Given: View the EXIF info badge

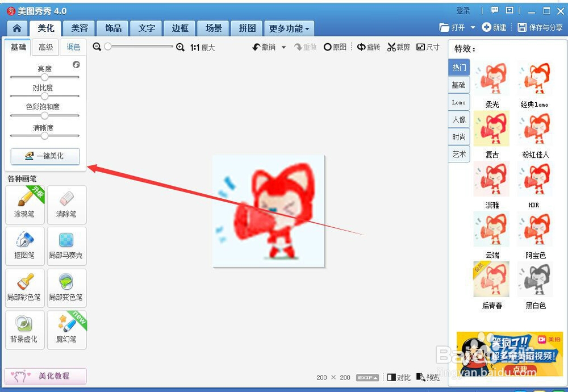Looking at the screenshot, I should (367, 377).
